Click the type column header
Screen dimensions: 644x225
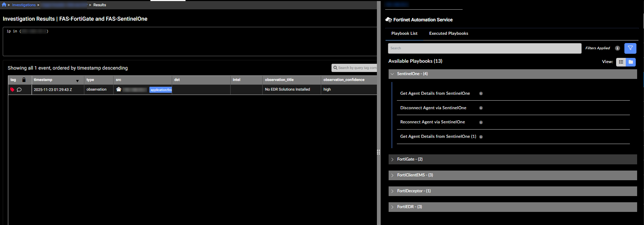(x=99, y=80)
